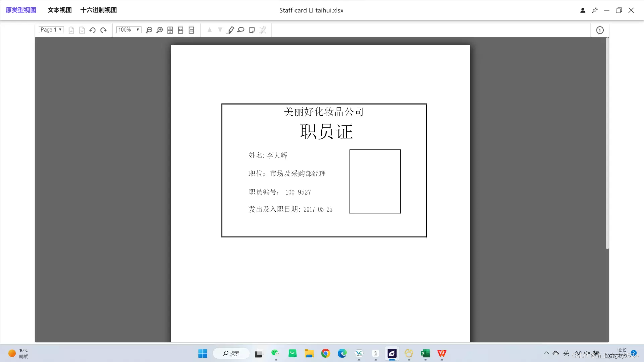Pin the preview window
The image size is (644, 362).
coord(595,10)
